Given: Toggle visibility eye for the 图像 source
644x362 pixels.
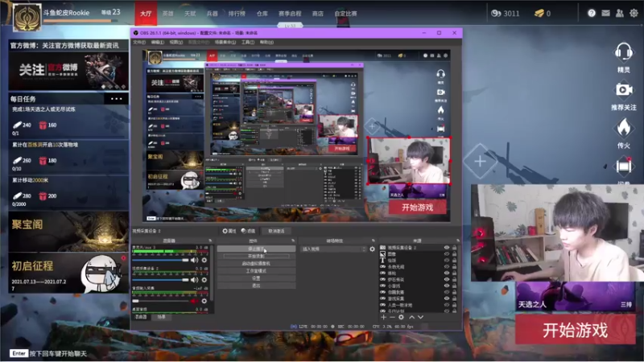Looking at the screenshot, I should coord(447,254).
